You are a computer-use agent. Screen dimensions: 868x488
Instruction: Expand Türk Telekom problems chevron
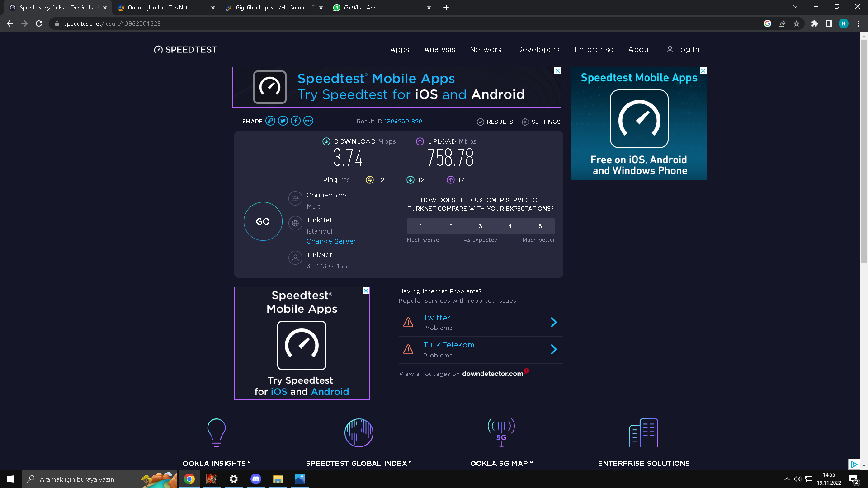coord(554,349)
